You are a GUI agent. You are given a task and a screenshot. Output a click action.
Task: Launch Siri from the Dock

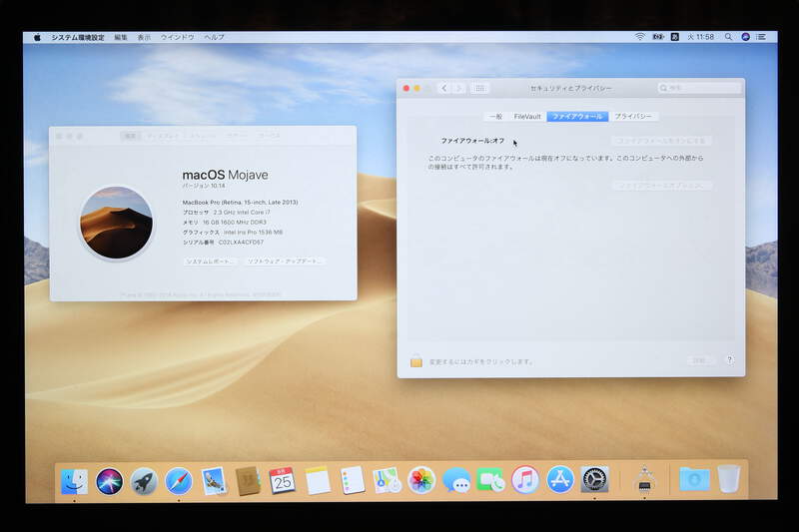tap(109, 481)
